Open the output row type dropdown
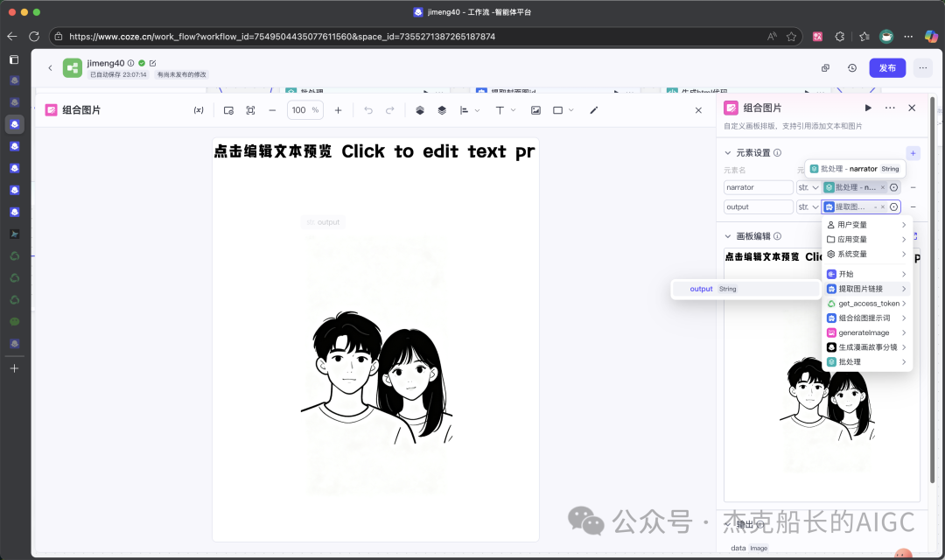This screenshot has width=945, height=560. pos(808,206)
